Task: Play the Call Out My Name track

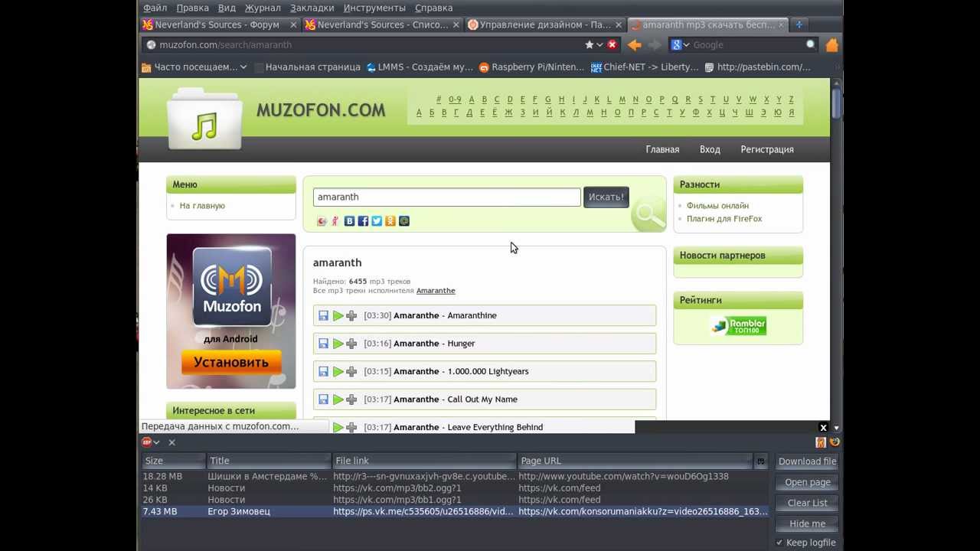Action: (338, 399)
